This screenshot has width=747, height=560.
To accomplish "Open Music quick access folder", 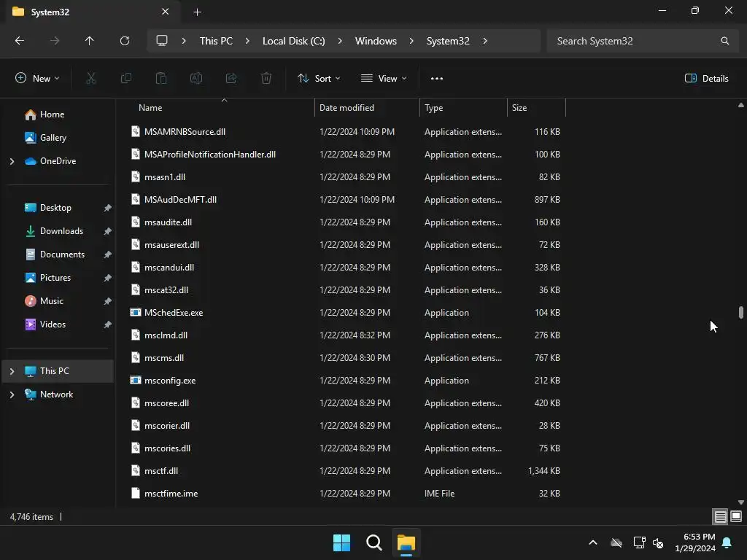I will pos(52,301).
